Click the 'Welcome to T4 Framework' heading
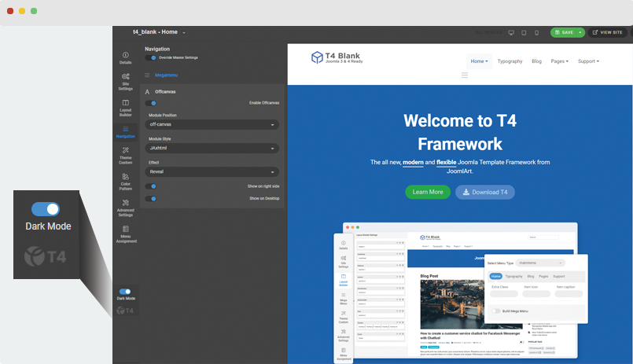The height and width of the screenshot is (364, 633). 460,132
